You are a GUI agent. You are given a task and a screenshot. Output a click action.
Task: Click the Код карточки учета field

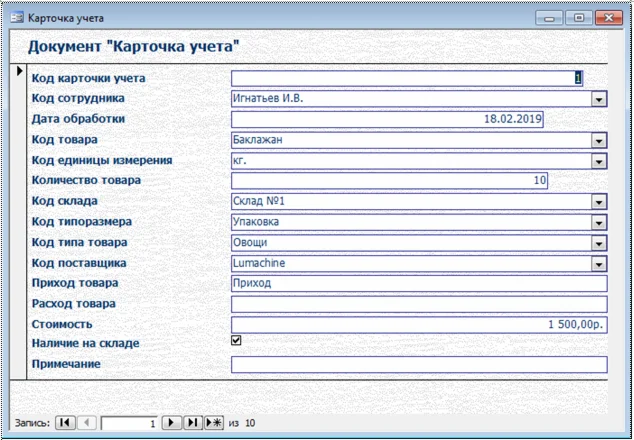(x=407, y=78)
